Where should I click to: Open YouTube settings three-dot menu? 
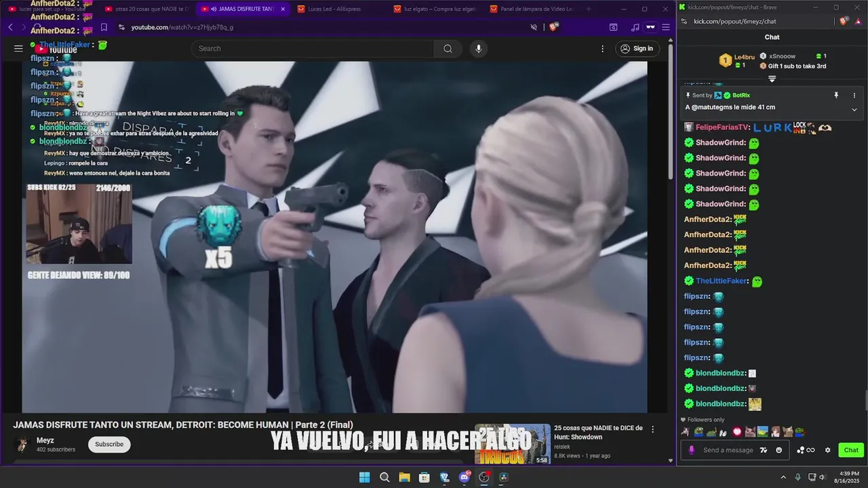(x=602, y=48)
